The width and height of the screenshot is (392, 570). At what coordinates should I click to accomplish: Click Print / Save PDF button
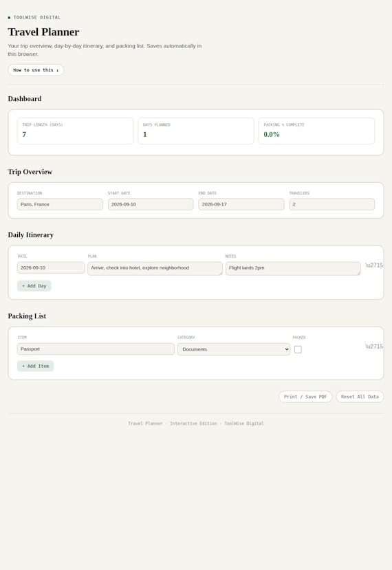click(x=305, y=397)
